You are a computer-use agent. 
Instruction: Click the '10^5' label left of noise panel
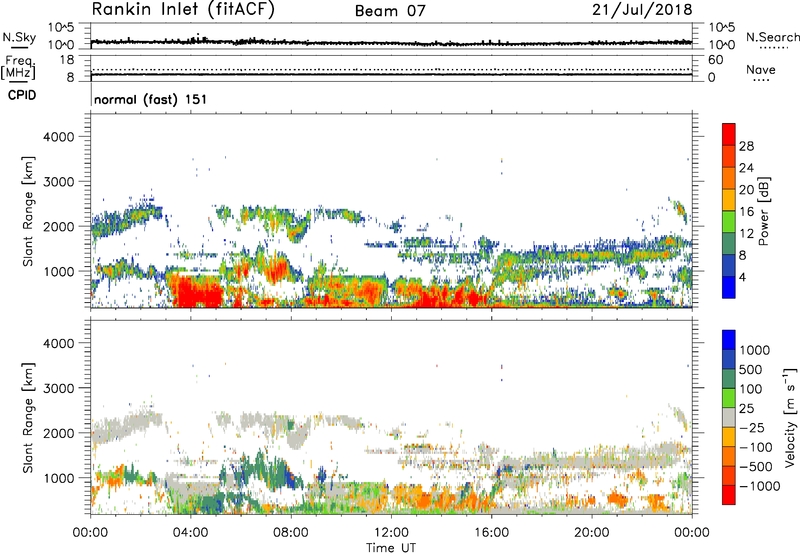(61, 28)
